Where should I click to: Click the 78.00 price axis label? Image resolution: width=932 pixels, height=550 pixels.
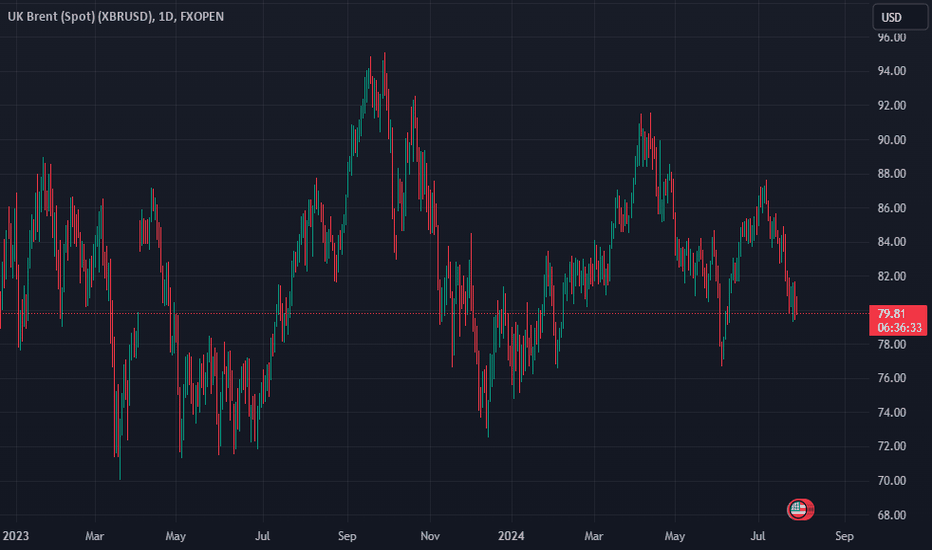(x=892, y=344)
